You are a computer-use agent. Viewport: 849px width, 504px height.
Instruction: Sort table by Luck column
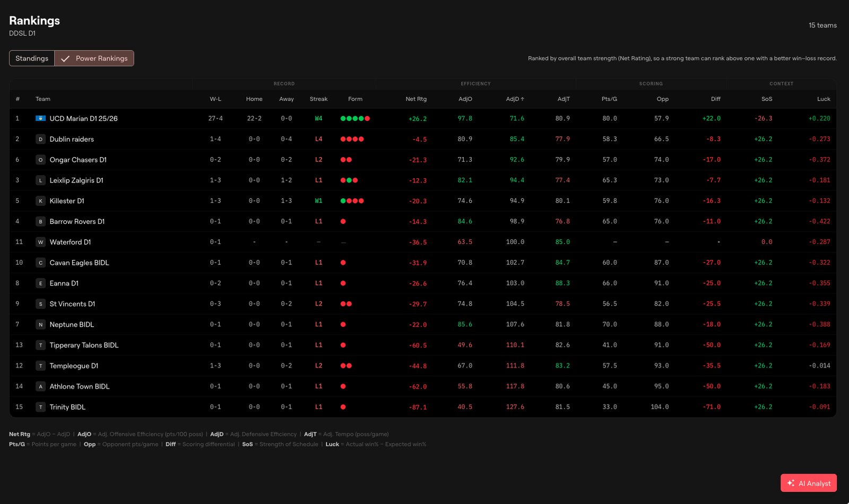tap(824, 99)
